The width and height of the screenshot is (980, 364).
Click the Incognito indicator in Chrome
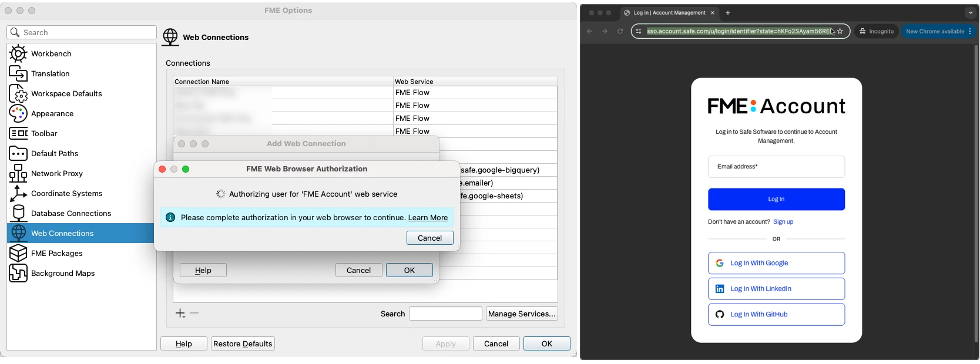point(876,31)
